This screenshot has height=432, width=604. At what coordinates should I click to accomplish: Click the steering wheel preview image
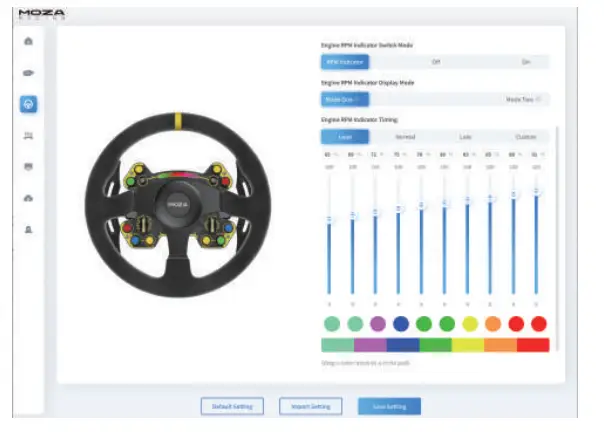[178, 205]
